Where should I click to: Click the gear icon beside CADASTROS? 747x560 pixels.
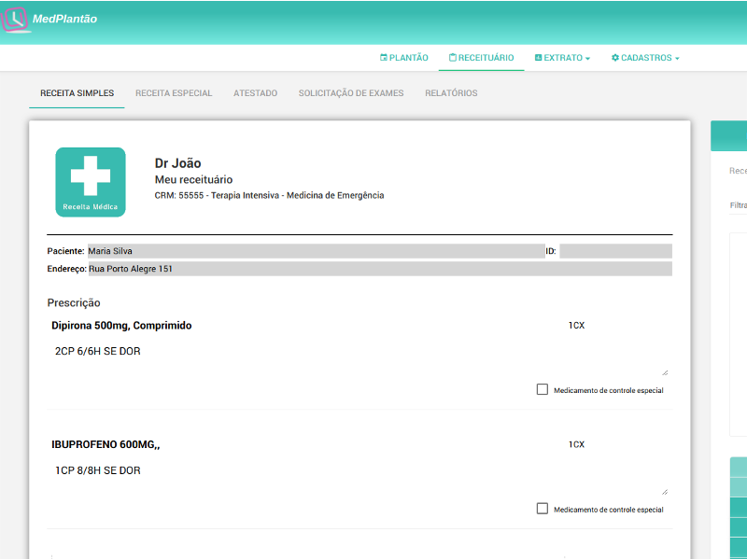point(615,58)
